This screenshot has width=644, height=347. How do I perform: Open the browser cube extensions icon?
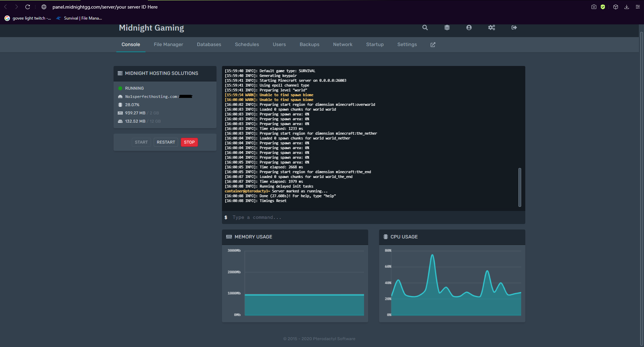(x=616, y=7)
